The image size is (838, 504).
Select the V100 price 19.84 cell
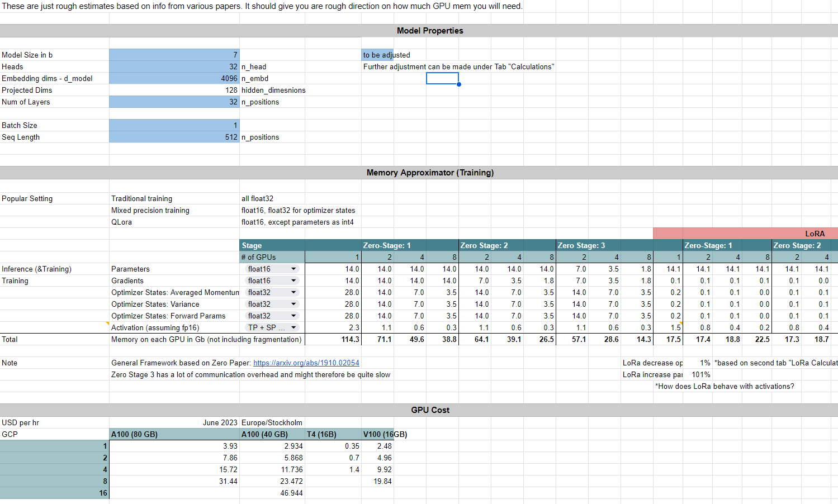[377, 481]
